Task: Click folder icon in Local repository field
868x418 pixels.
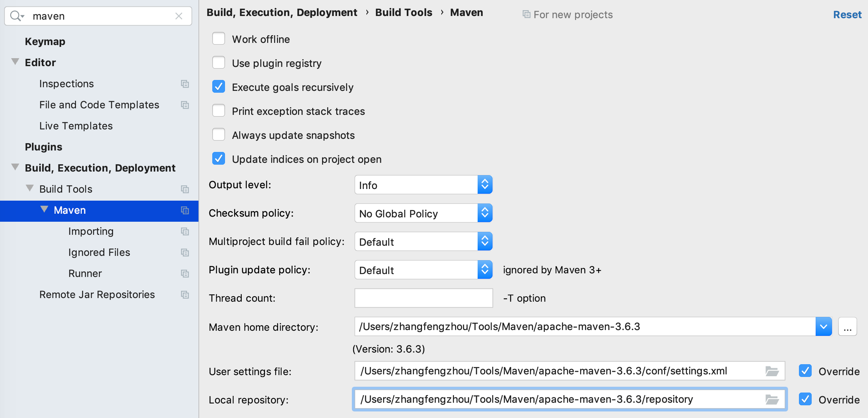Action: click(x=772, y=399)
